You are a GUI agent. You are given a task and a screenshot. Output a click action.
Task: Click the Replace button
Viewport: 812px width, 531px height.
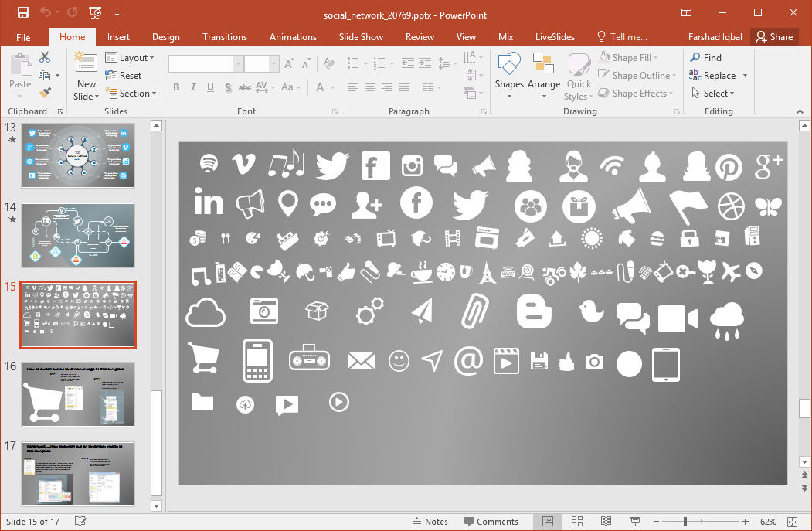[719, 76]
